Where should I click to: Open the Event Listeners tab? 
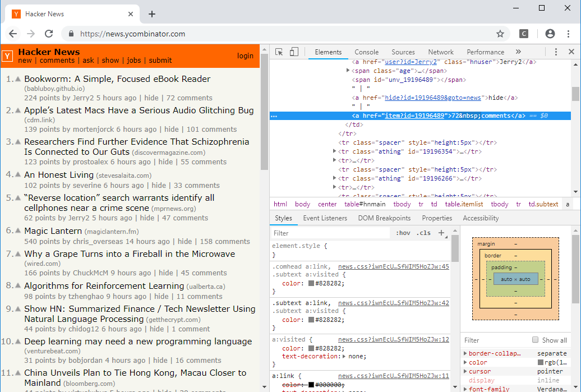point(325,218)
